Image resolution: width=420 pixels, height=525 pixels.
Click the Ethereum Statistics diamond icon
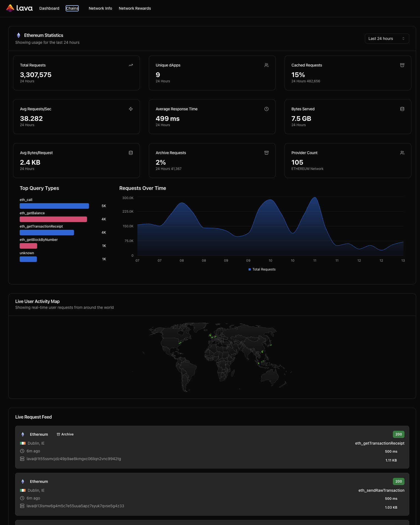(19, 35)
